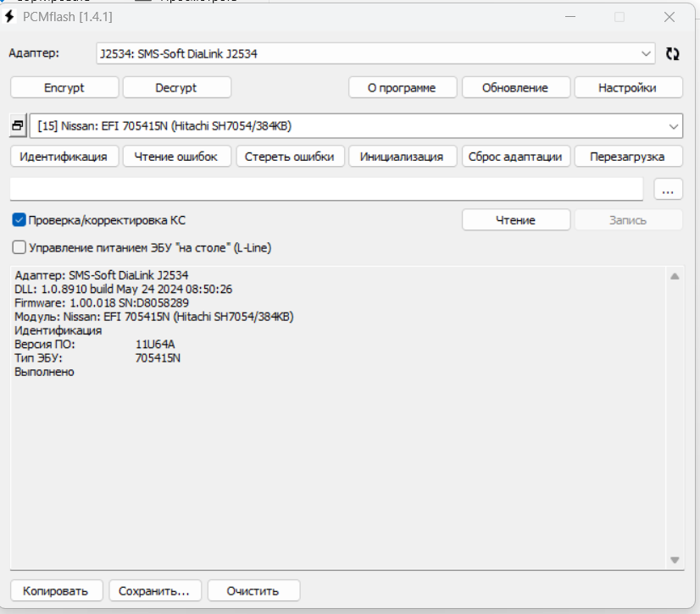Click the log value "705415N" next to Тип ЭБУ
700x614 pixels.
[158, 358]
